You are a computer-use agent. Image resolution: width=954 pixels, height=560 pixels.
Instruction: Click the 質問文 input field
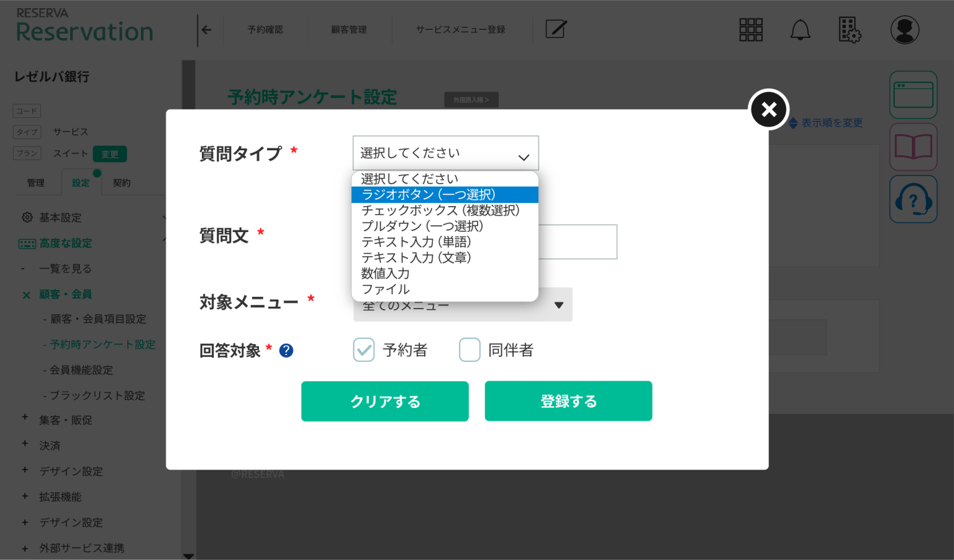578,242
